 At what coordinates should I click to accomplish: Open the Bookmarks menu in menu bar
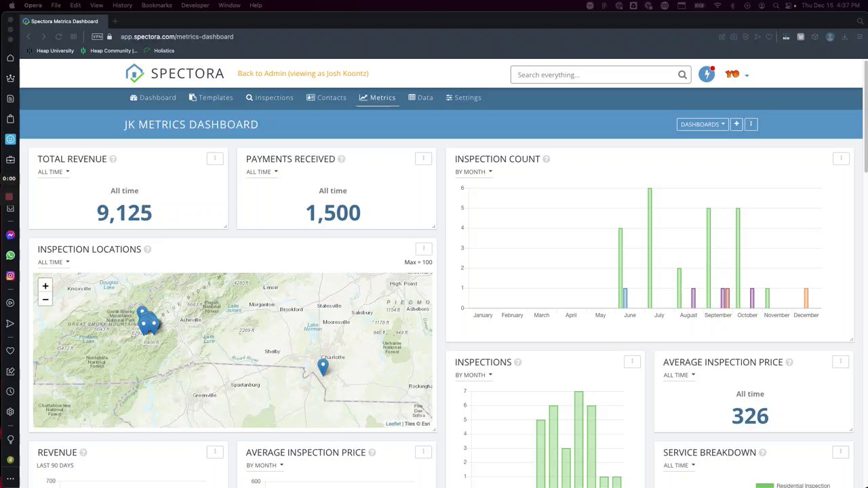click(x=157, y=5)
